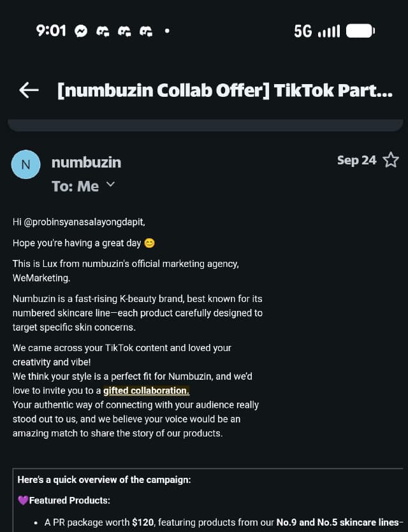This screenshot has width=408, height=532.
Task: Tap the "To: Me" recipient label
Action: coord(75,186)
